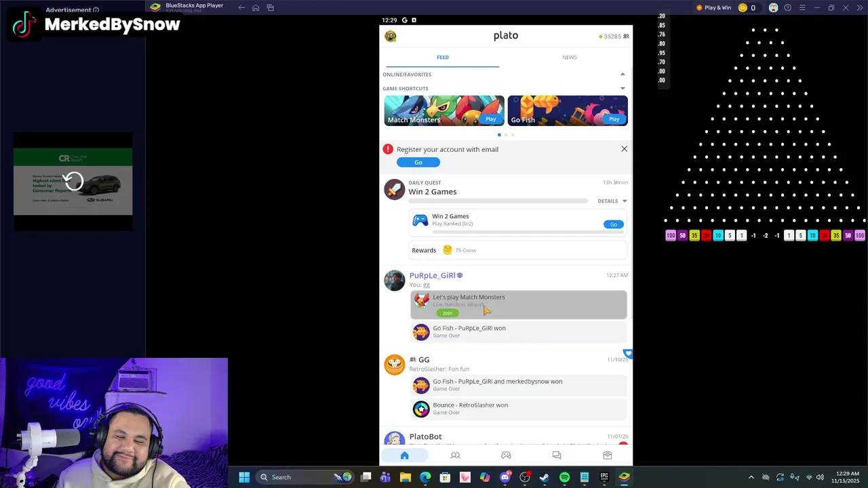This screenshot has height=488, width=868.
Task: Open the Go Fish shortcut card image
Action: click(568, 110)
